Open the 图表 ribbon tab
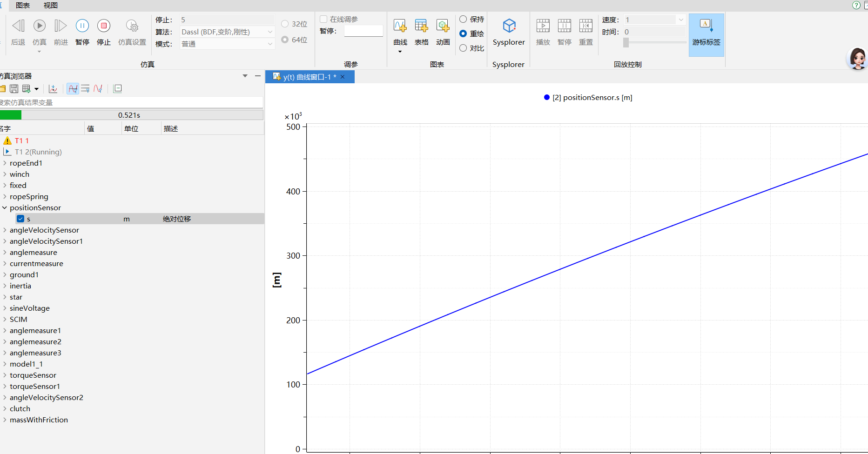The width and height of the screenshot is (868, 454). click(23, 5)
